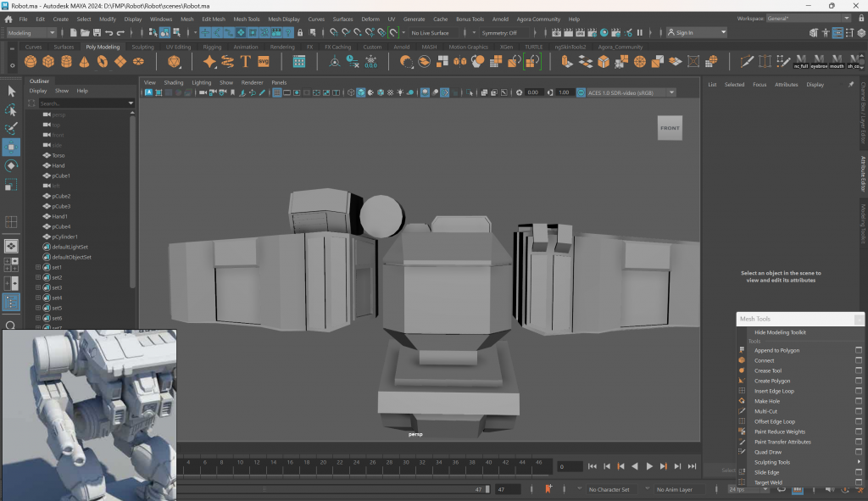Click the polygon cube shelf icon
Screen dimensions: 868x501
coord(48,62)
